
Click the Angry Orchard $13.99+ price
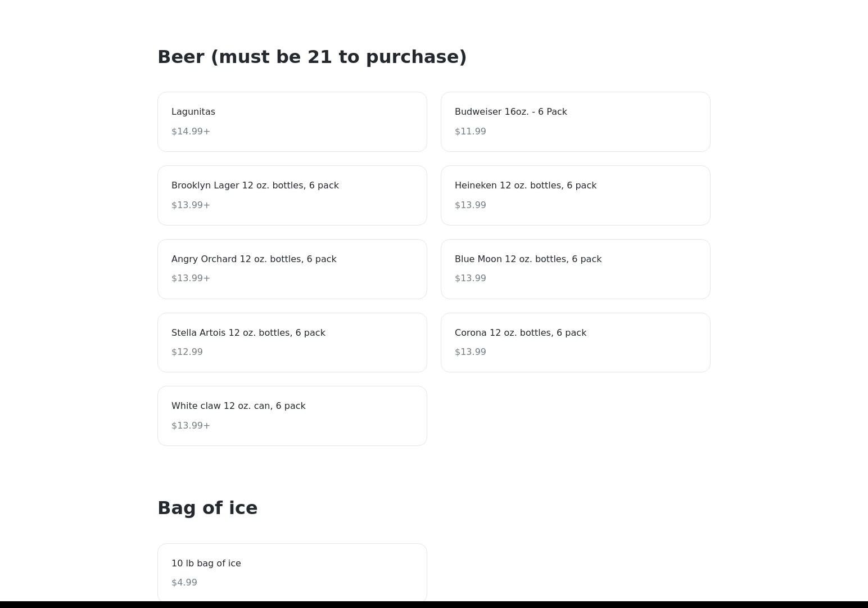[x=191, y=278]
